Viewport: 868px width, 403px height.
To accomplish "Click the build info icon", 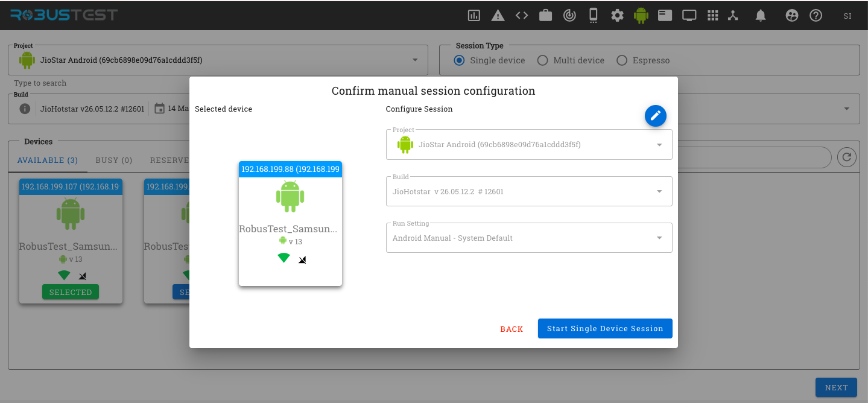I will (x=25, y=109).
